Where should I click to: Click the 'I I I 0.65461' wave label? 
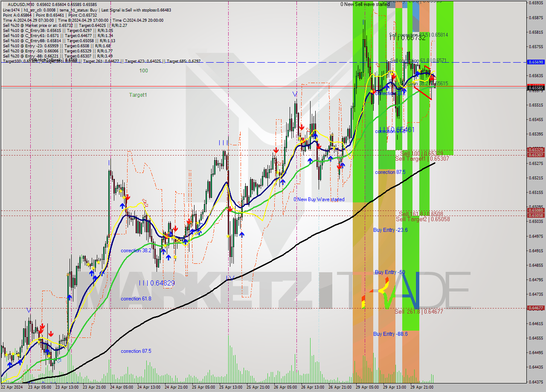pyautogui.click(x=397, y=130)
